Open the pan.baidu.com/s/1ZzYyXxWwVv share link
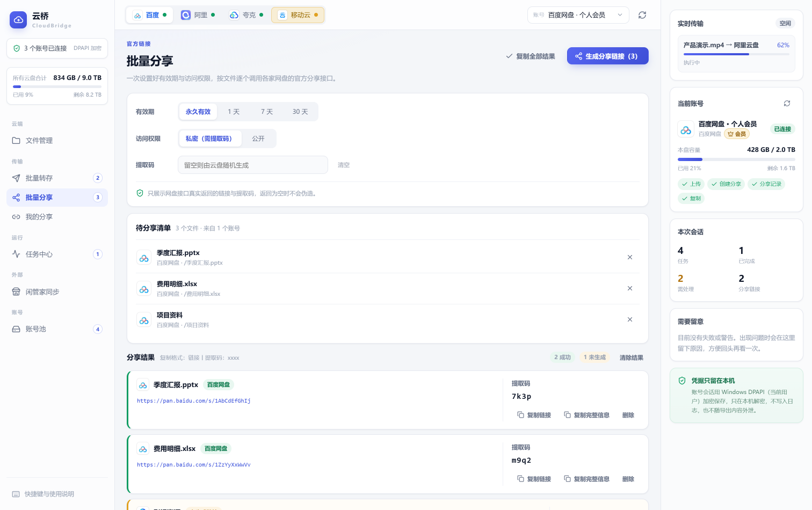The height and width of the screenshot is (510, 812). tap(194, 465)
